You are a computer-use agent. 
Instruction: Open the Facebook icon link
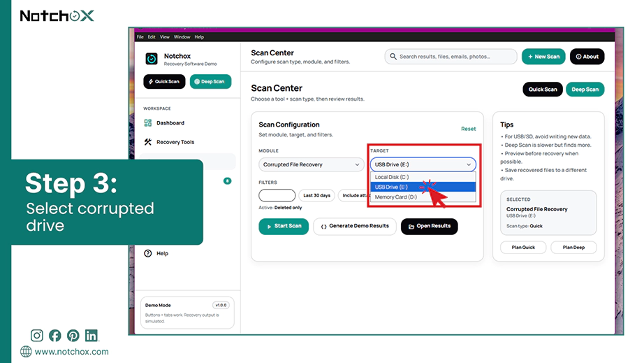[54, 336]
